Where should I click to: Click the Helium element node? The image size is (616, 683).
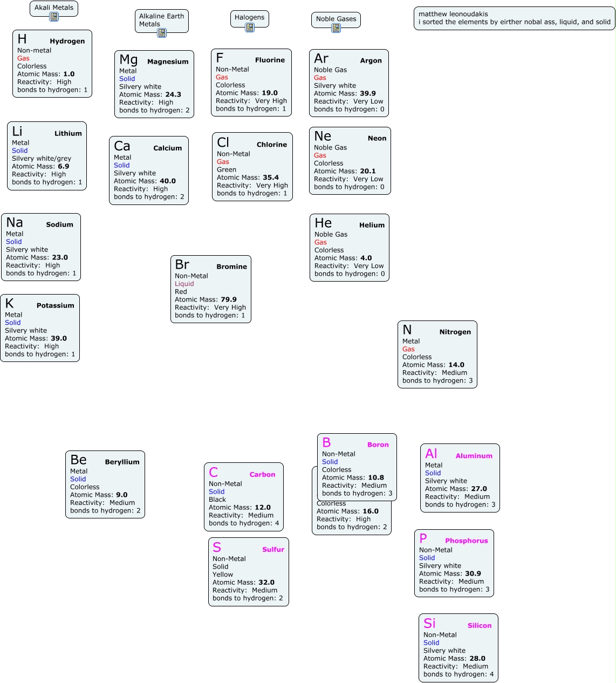(x=350, y=248)
